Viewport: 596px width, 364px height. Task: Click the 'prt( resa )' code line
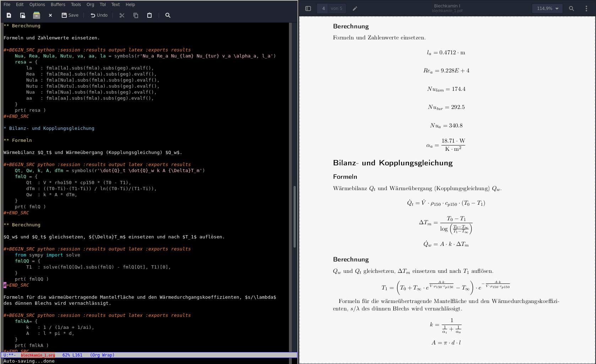30,110
